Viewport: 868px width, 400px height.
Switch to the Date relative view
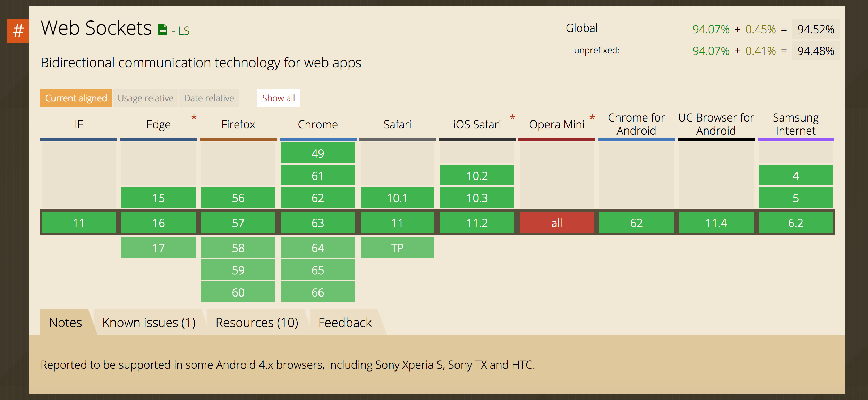pos(209,98)
